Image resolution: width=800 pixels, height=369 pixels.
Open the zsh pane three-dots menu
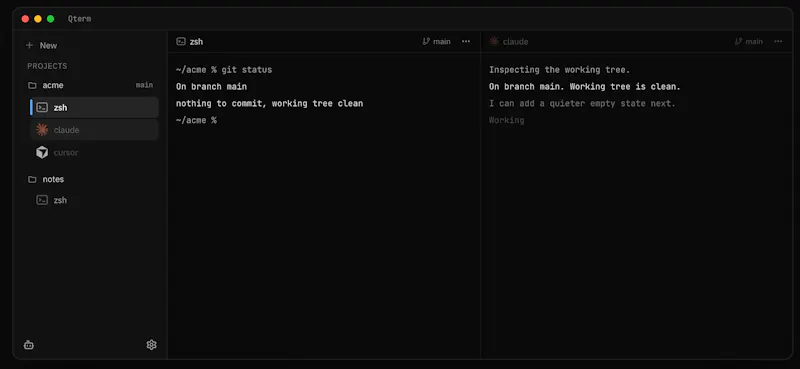466,41
